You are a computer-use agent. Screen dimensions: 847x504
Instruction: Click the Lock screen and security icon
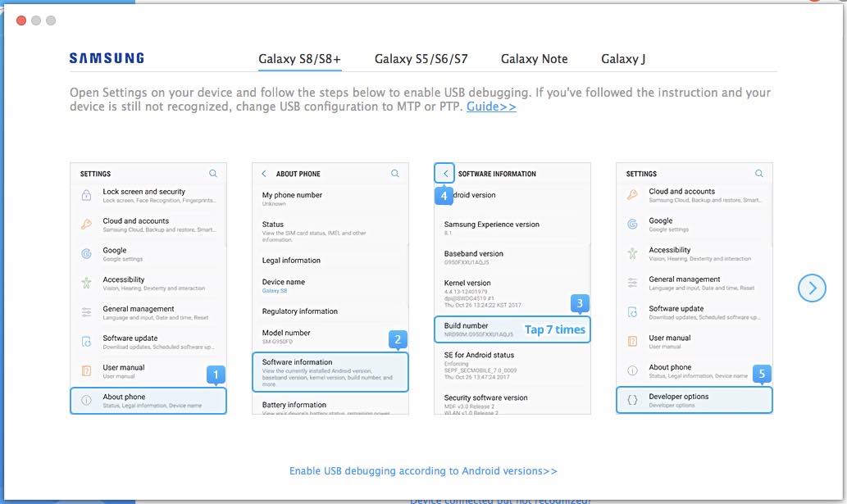[86, 195]
